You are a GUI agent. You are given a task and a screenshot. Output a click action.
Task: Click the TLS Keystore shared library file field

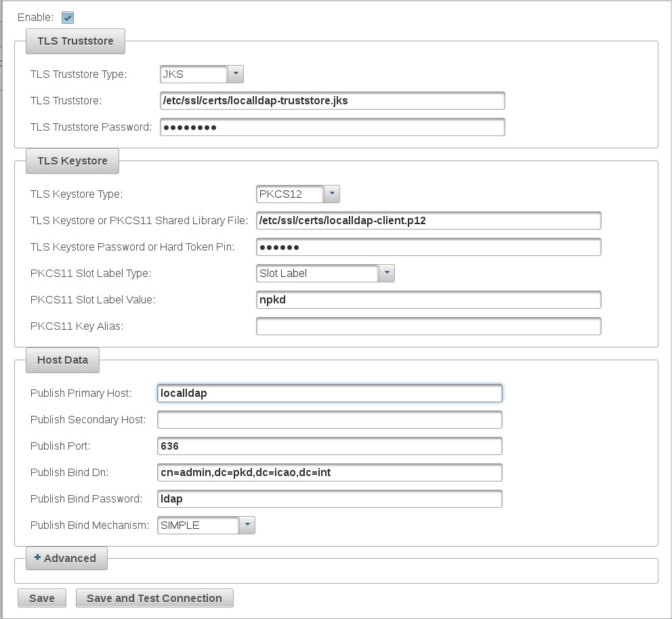pyautogui.click(x=428, y=221)
